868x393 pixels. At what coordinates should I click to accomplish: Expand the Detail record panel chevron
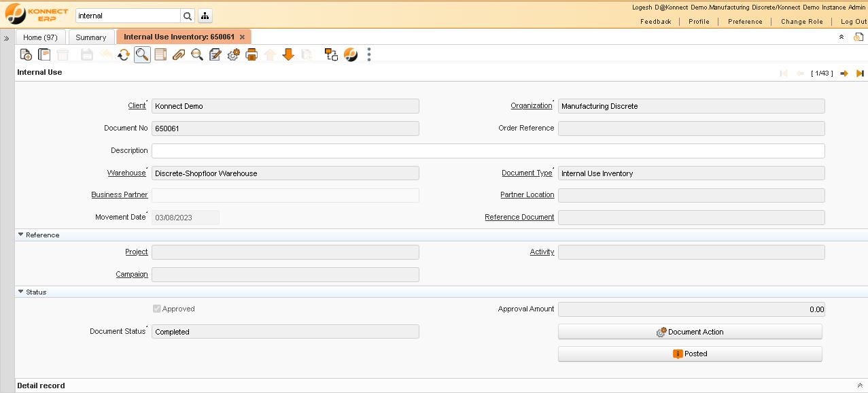[860, 386]
